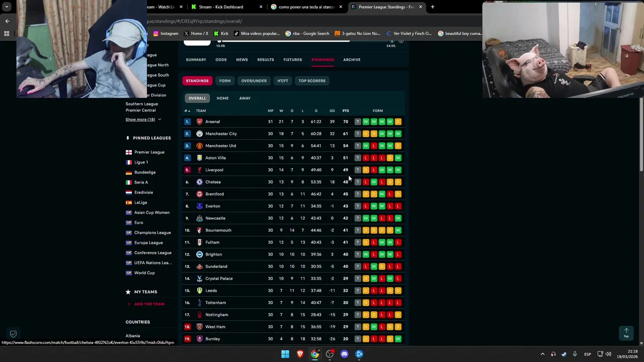The width and height of the screenshot is (644, 362).
Task: Open the Fixtures tab
Action: pyautogui.click(x=292, y=60)
